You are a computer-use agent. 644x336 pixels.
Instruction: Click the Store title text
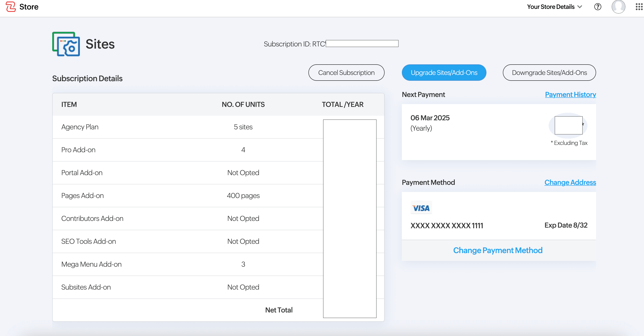point(29,7)
